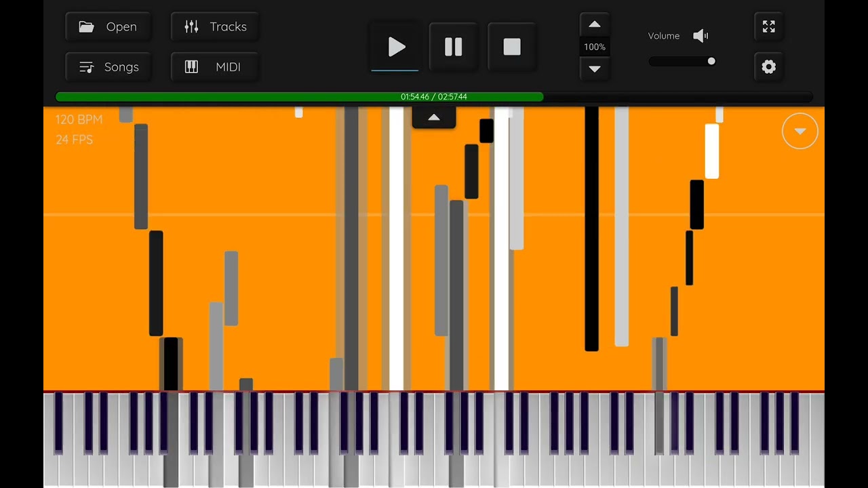This screenshot has height=488, width=868.
Task: Open the Songs list
Action: [x=108, y=67]
